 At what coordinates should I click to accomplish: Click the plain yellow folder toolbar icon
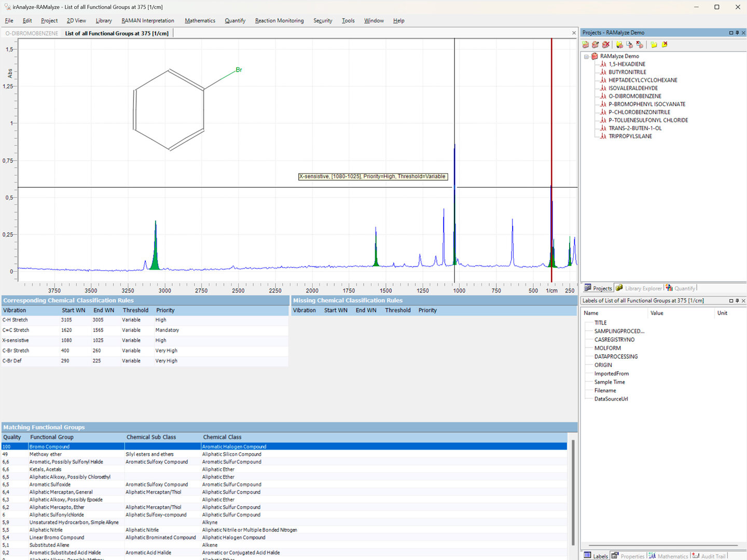tap(654, 45)
